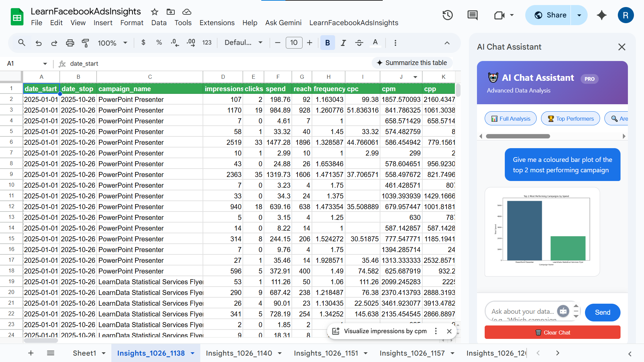Viewport: 644px width, 362px height.
Task: Open version history clock icon
Action: tap(447, 15)
